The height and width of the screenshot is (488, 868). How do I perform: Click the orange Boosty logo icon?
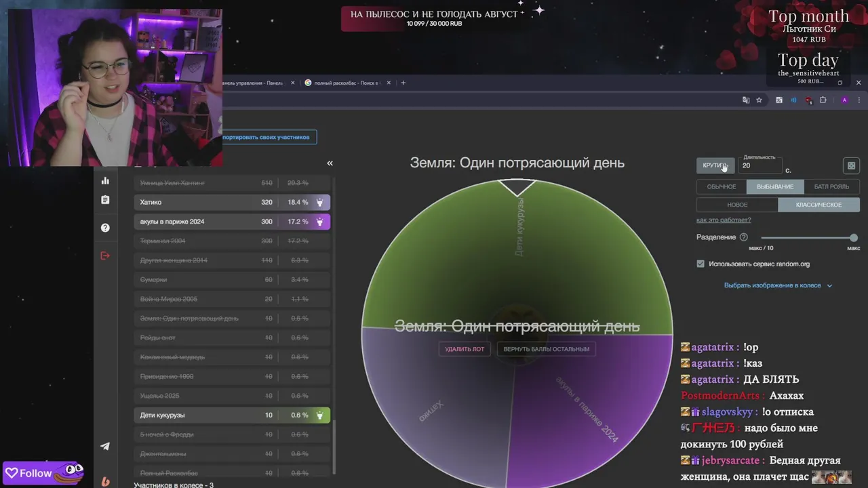pyautogui.click(x=105, y=481)
